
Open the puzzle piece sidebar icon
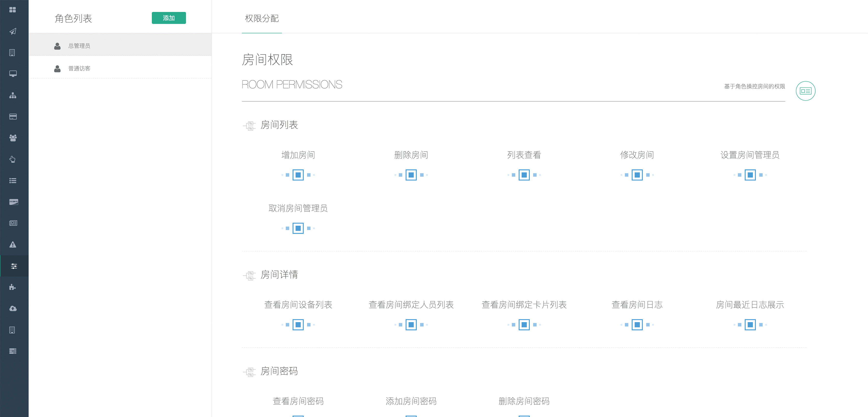tap(13, 287)
